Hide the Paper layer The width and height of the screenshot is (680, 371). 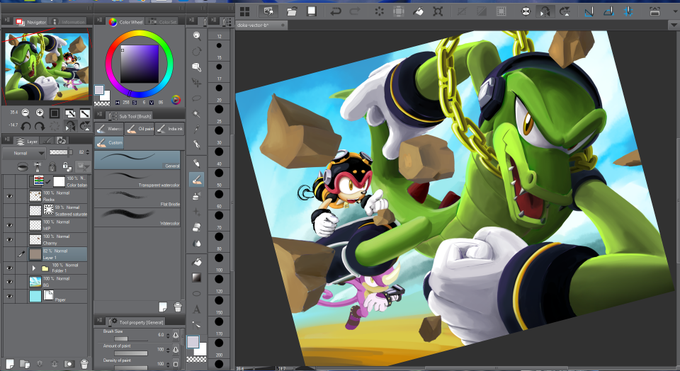click(x=10, y=296)
